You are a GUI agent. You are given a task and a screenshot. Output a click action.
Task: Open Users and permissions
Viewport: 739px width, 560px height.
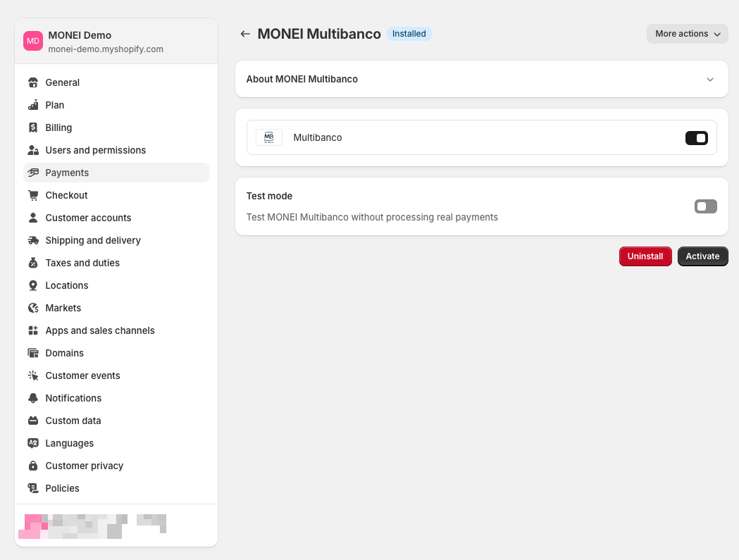point(116,150)
